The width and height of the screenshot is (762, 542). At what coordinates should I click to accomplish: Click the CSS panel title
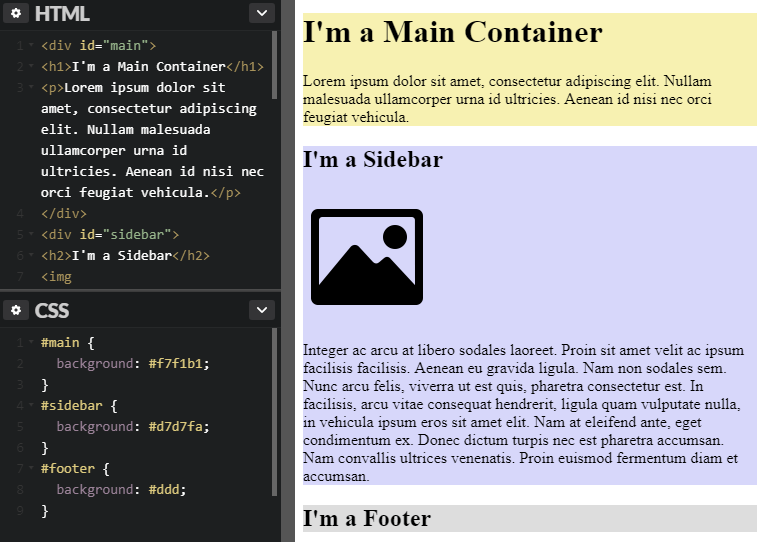pyautogui.click(x=52, y=311)
